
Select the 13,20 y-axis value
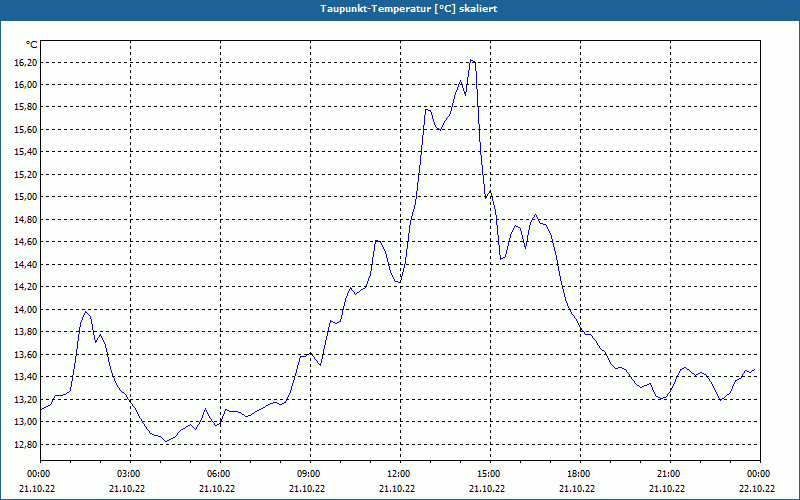[28, 399]
